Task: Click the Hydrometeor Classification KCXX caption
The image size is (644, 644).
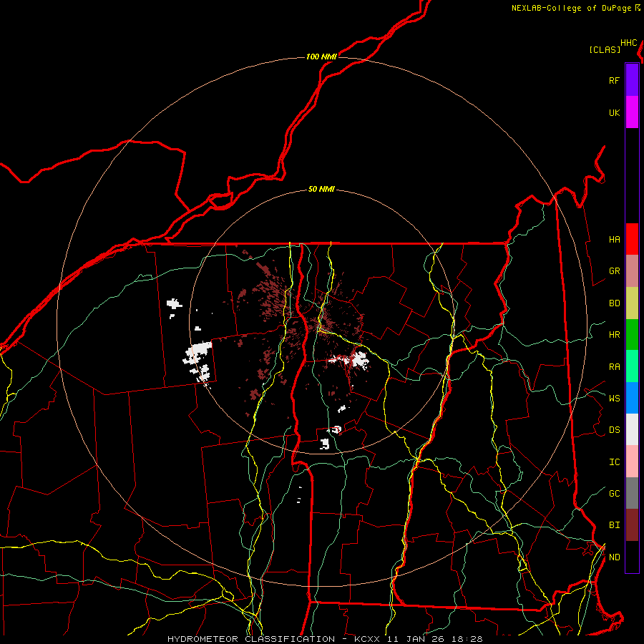Action: coord(325,639)
